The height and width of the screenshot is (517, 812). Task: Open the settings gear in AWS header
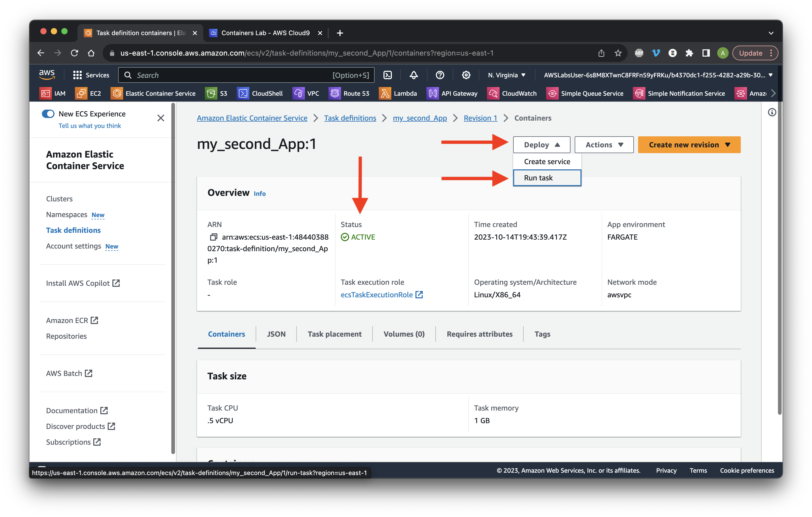click(466, 75)
